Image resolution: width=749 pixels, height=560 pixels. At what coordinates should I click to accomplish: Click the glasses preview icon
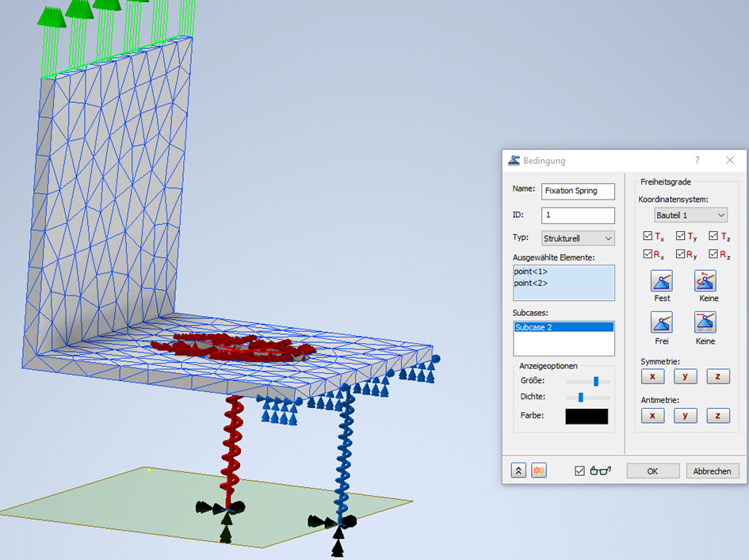tap(600, 470)
